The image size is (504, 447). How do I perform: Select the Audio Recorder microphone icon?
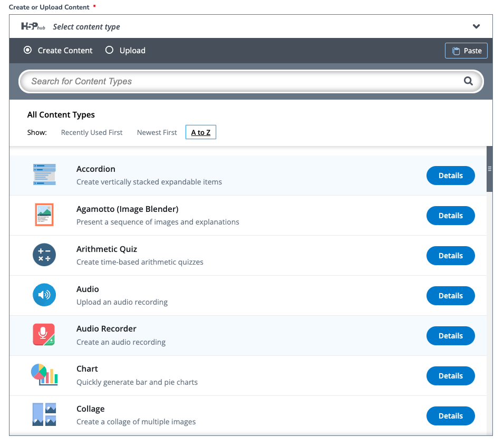(x=44, y=335)
